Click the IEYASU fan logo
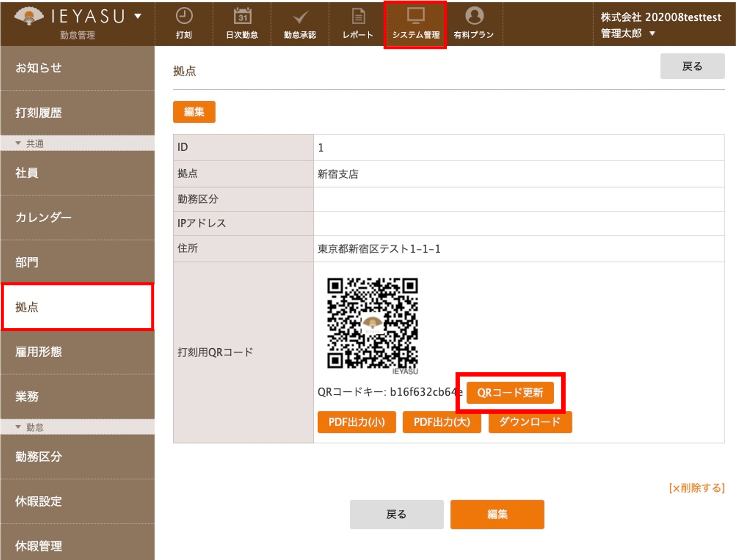 (x=29, y=16)
